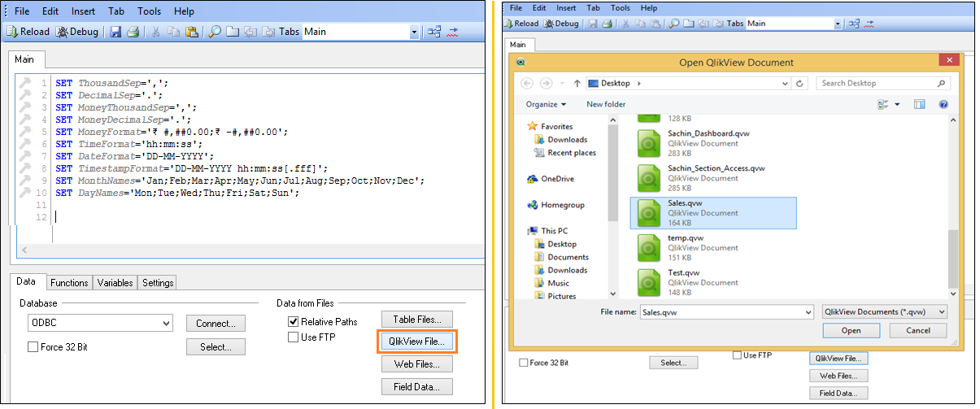Open the ODBC database dropdown in left editor
Viewport: 980px width, 409px height.
166,324
